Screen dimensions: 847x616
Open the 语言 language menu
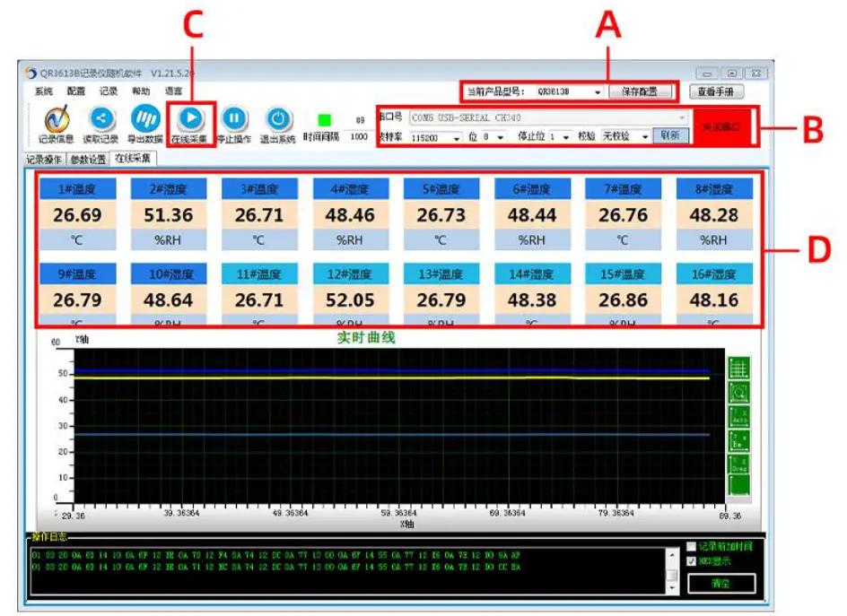(173, 91)
